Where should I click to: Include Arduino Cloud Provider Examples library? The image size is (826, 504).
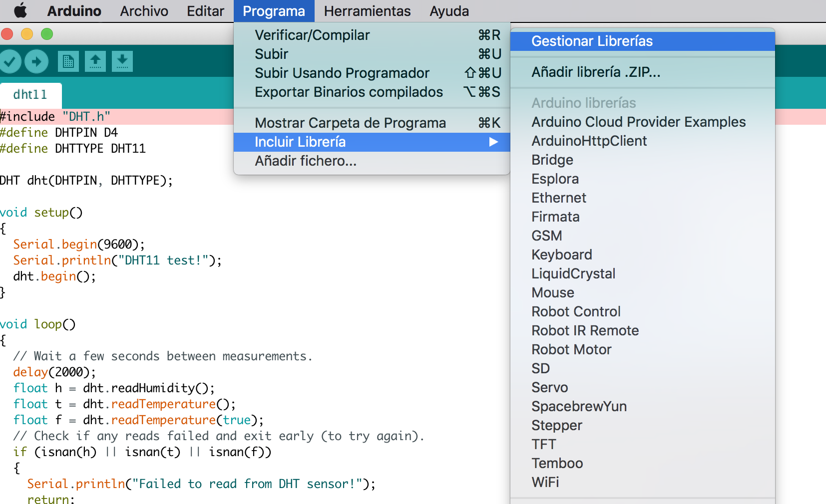(643, 122)
